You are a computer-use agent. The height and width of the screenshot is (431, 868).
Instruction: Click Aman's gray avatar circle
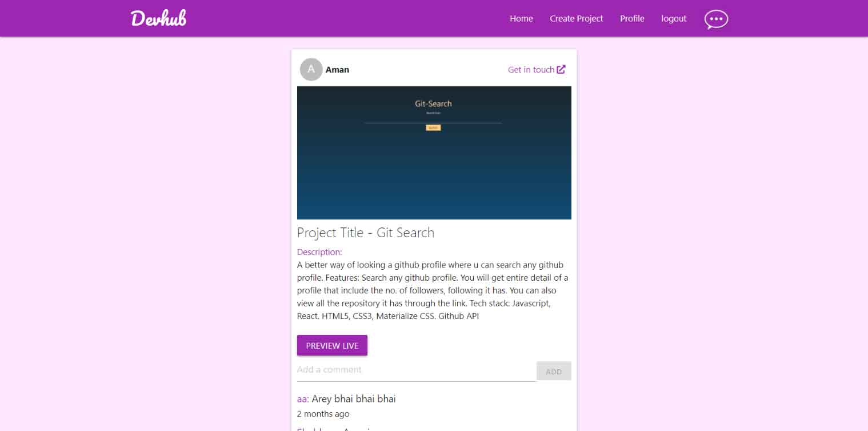coord(311,69)
